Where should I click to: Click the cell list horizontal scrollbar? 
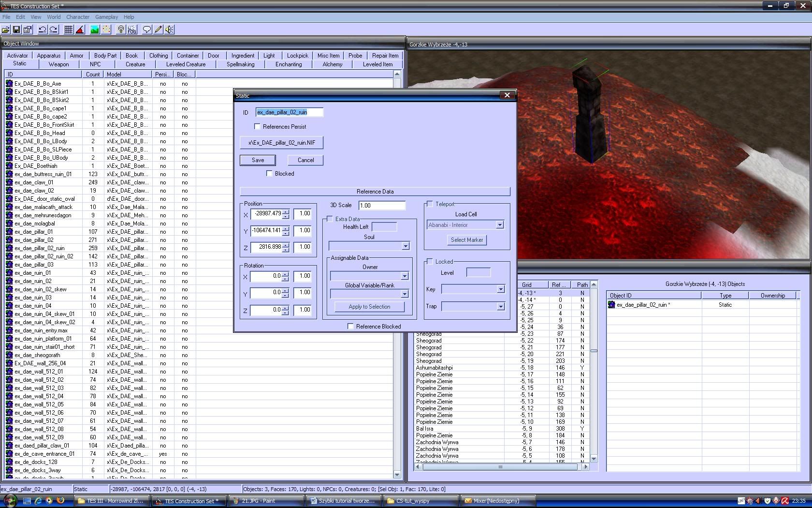(x=501, y=467)
